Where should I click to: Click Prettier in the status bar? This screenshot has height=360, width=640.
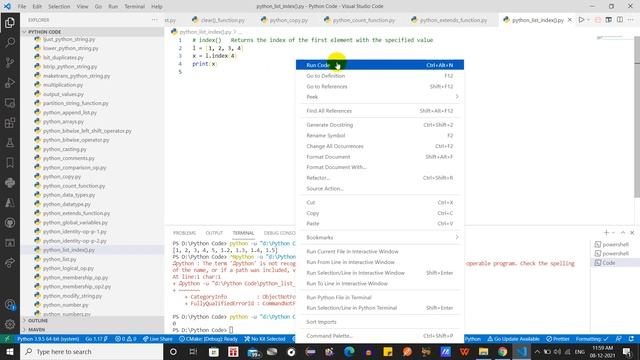pos(558,339)
